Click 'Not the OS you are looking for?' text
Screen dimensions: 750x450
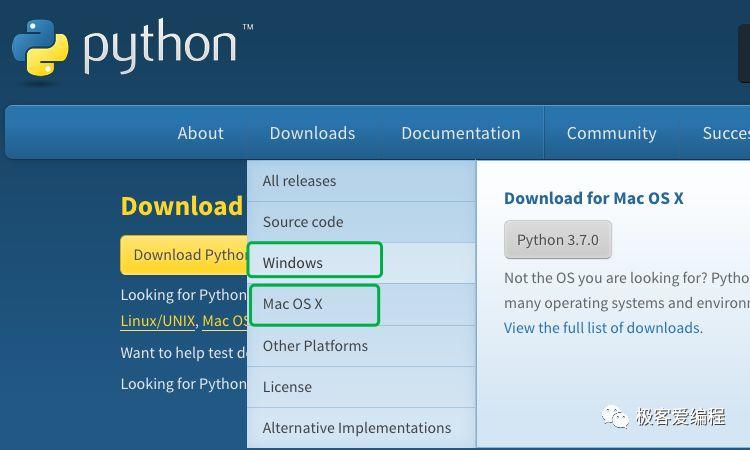(606, 278)
